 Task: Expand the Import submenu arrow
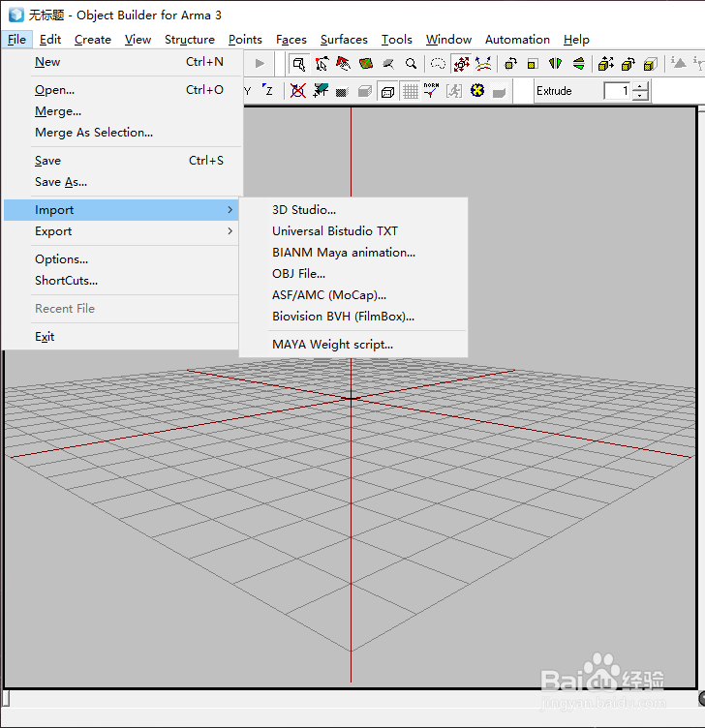coord(230,210)
